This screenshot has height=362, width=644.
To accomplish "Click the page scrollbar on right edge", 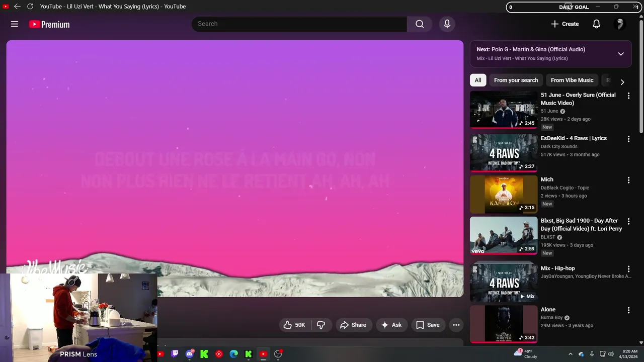I will (641, 75).
